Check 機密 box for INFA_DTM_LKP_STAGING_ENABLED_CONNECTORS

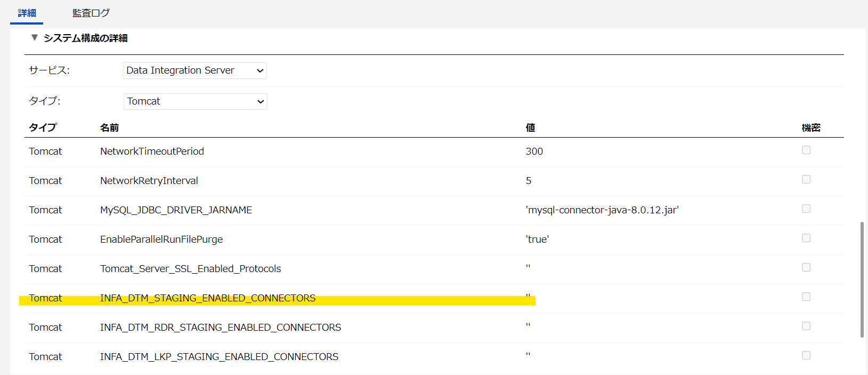[806, 356]
